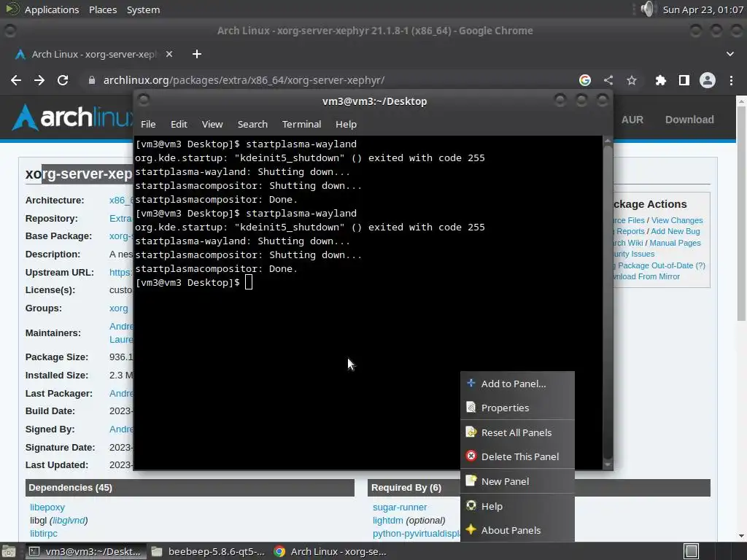Go back in Chrome history
The height and width of the screenshot is (560, 747).
(16, 80)
